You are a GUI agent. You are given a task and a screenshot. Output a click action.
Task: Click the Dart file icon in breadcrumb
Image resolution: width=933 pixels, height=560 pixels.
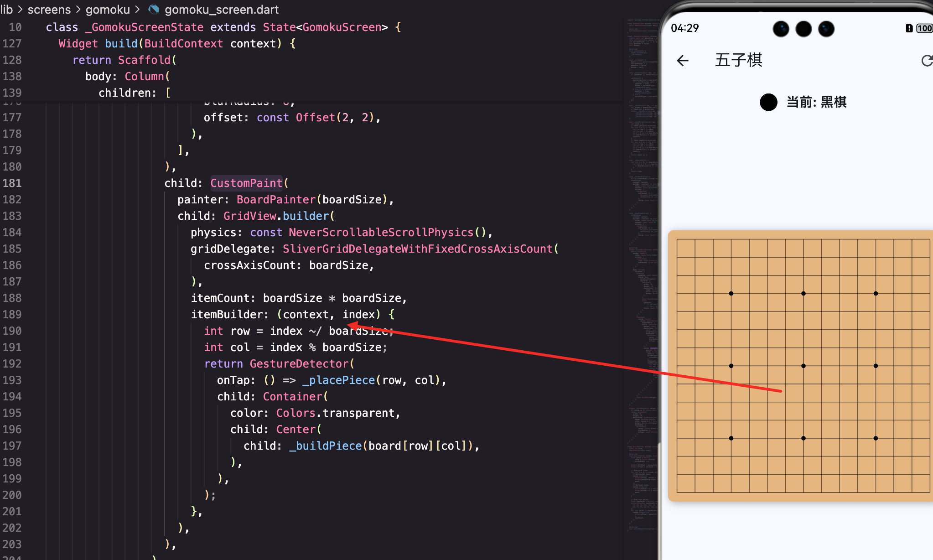(154, 10)
